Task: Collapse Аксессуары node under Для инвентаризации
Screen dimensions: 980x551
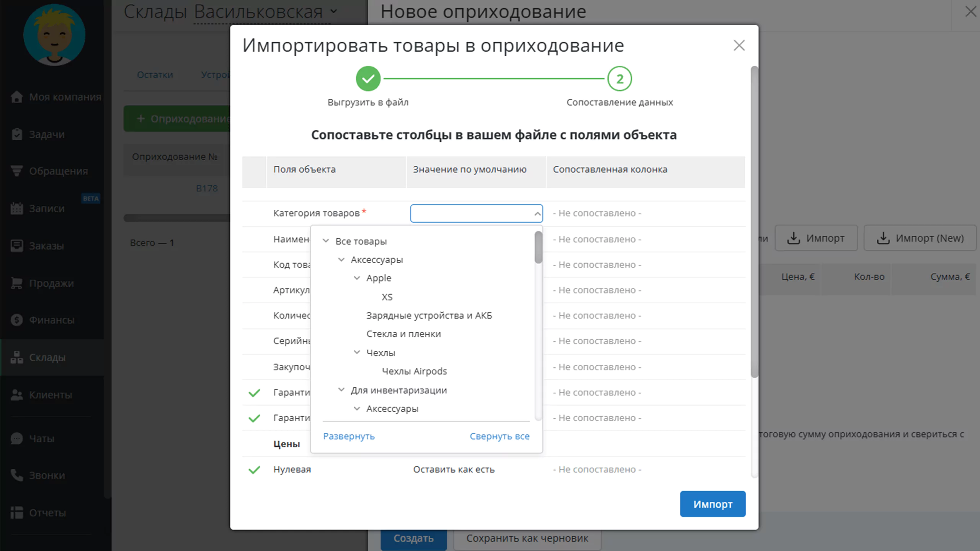Action: coord(357,408)
